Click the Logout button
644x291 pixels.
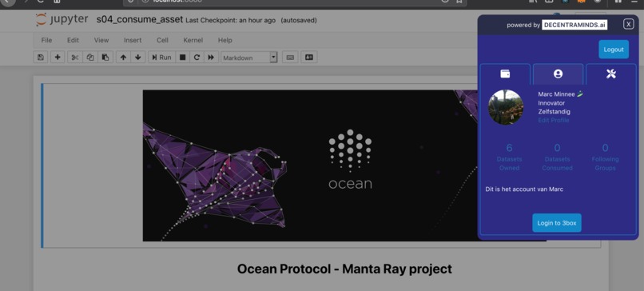614,50
